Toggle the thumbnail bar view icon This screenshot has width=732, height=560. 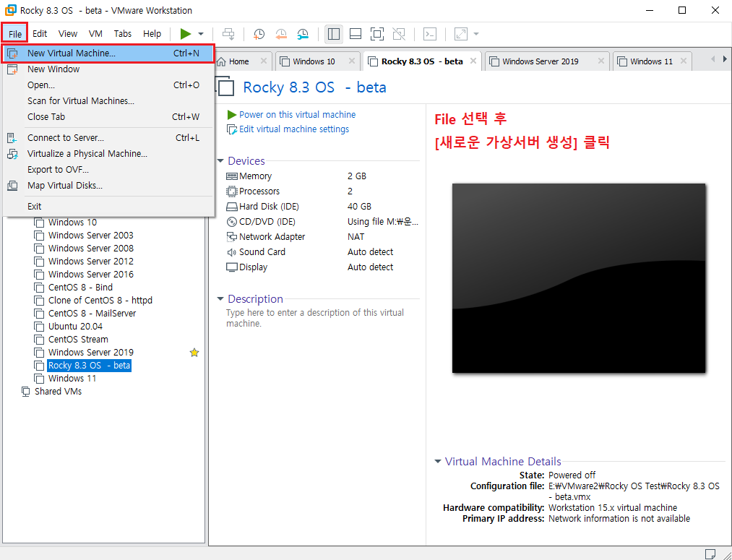pos(356,33)
